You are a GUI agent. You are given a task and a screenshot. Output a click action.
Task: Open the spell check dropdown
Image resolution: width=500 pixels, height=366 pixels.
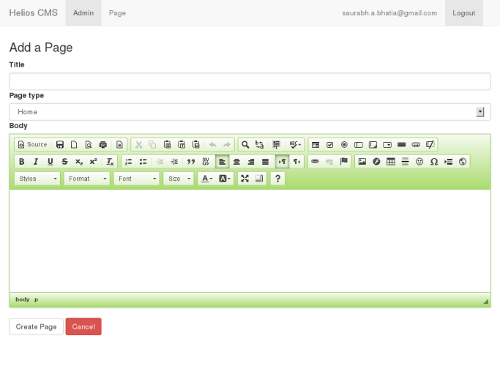pos(295,145)
